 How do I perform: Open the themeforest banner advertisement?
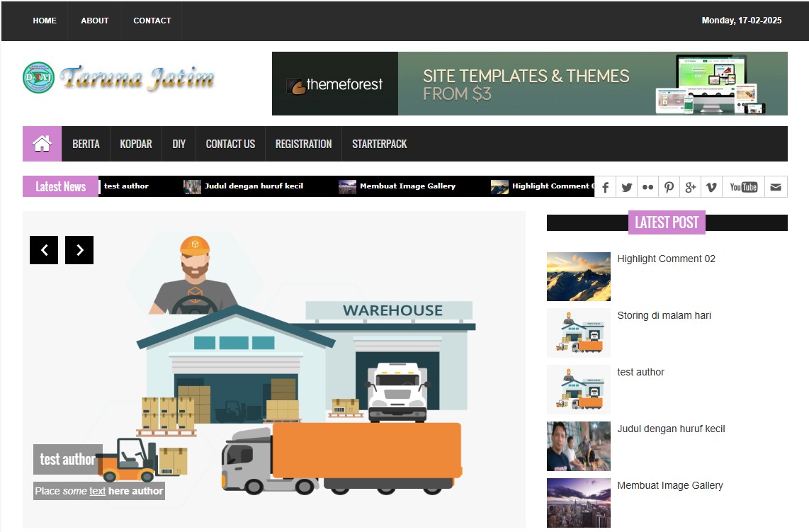[529, 84]
